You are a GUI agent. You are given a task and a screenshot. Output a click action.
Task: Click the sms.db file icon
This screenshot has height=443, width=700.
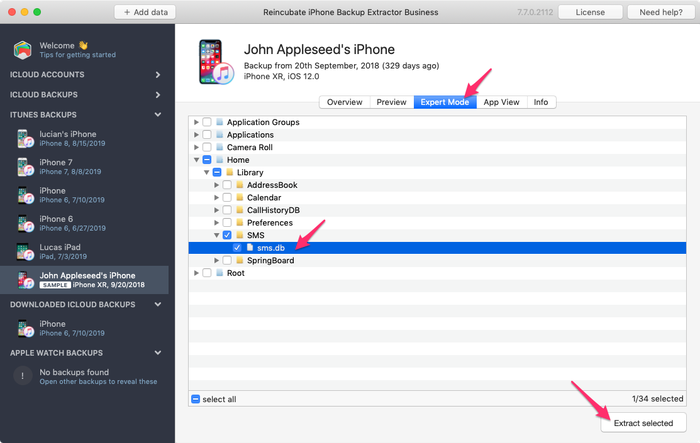(x=250, y=247)
